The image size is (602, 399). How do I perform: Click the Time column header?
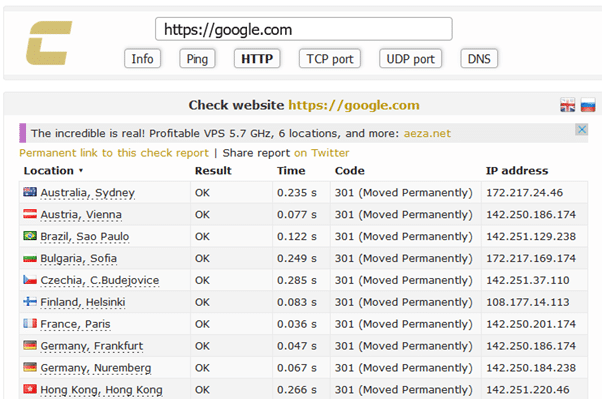291,171
